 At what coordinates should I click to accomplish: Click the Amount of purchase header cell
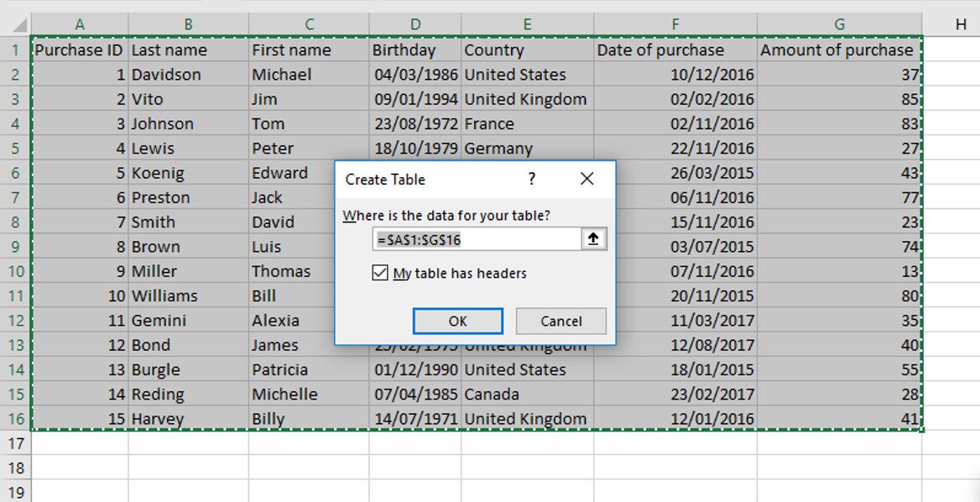837,50
